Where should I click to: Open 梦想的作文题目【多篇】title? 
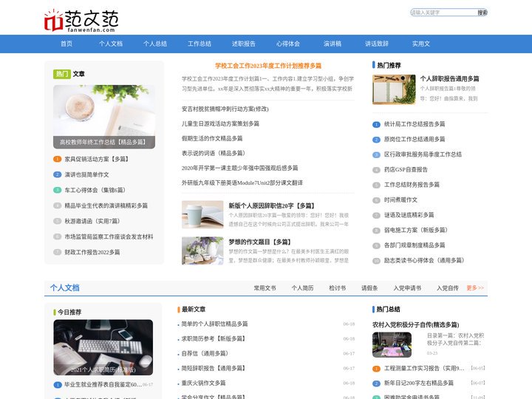coord(260,242)
